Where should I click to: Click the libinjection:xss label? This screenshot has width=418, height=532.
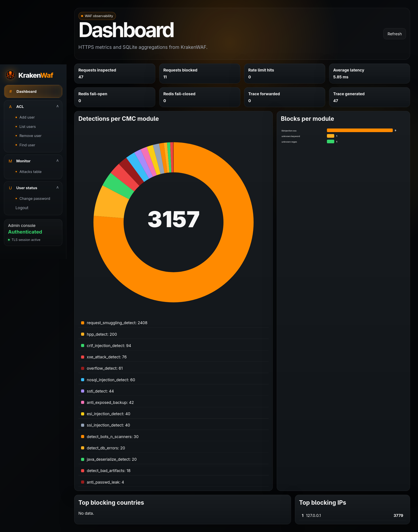[289, 131]
